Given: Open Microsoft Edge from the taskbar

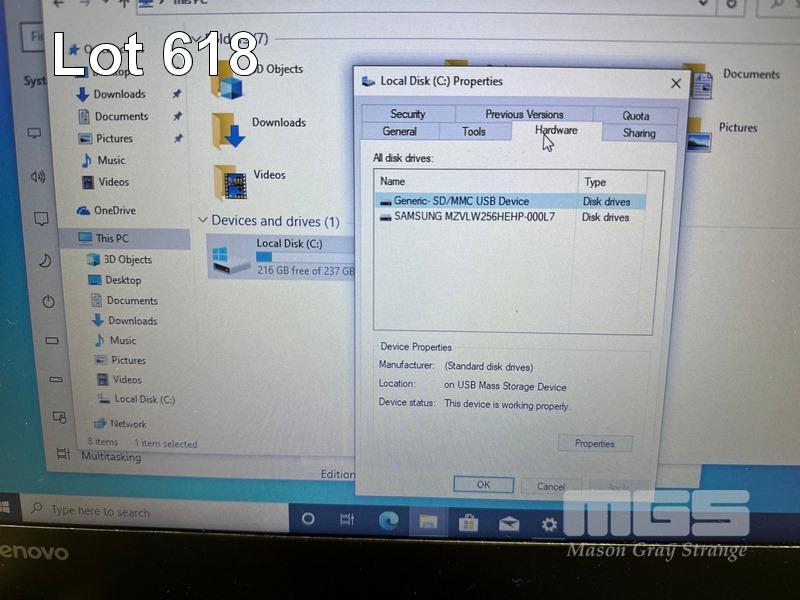Looking at the screenshot, I should coord(388,520).
